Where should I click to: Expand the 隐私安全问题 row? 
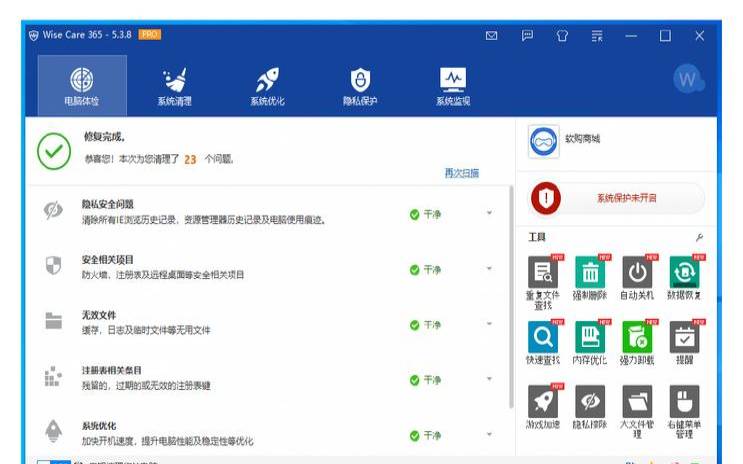pos(489,213)
